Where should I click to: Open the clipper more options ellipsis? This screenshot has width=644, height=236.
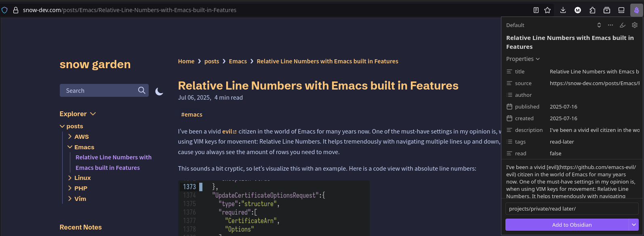pos(610,25)
